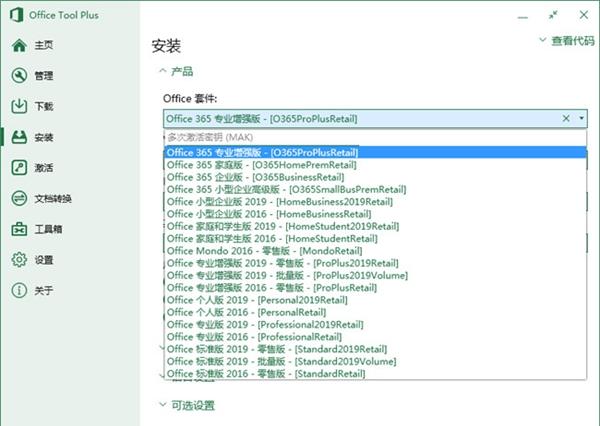Choose Office 365 企业版 O365BusinessRetail
The width and height of the screenshot is (600, 426).
375,177
